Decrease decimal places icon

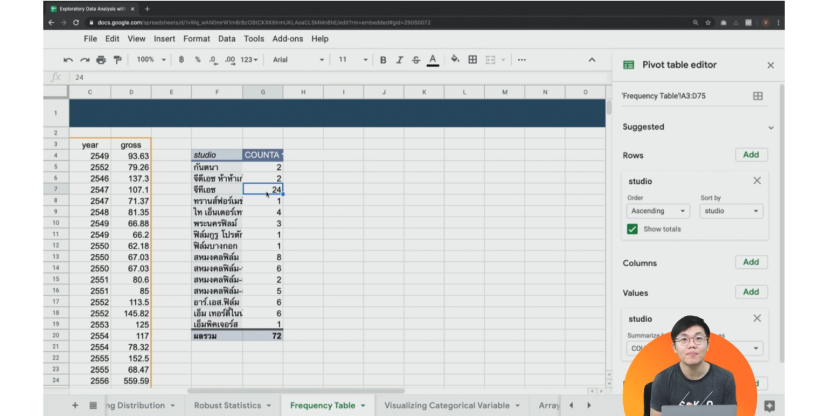pos(213,60)
